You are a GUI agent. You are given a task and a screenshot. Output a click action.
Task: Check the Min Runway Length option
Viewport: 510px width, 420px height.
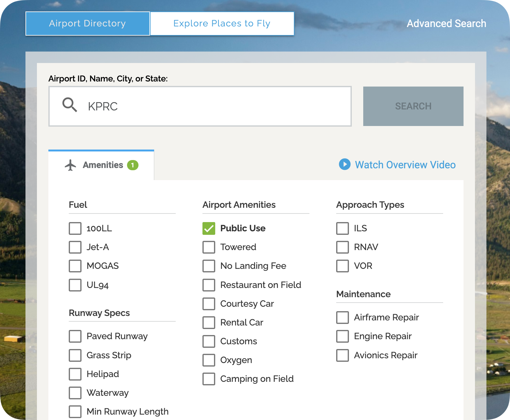pos(75,412)
